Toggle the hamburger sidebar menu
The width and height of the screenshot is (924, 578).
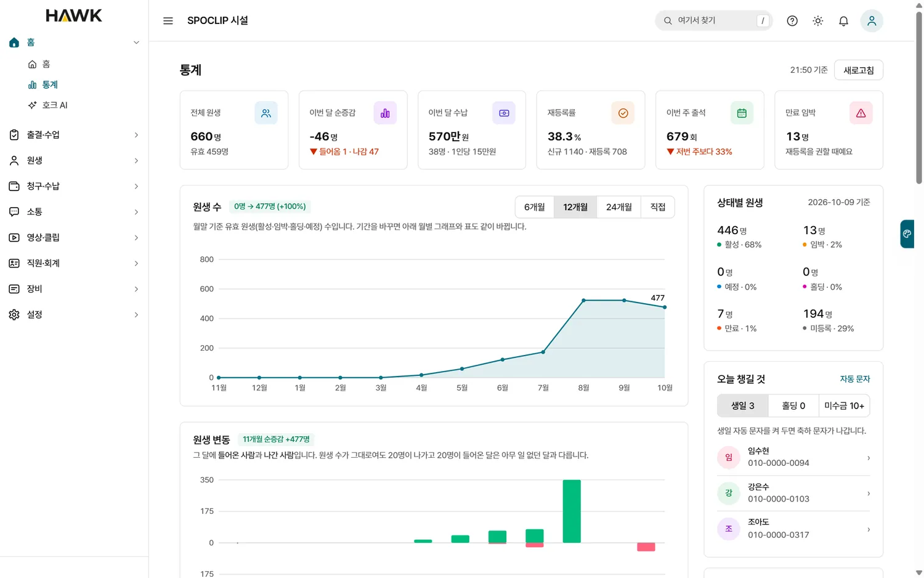pyautogui.click(x=168, y=21)
